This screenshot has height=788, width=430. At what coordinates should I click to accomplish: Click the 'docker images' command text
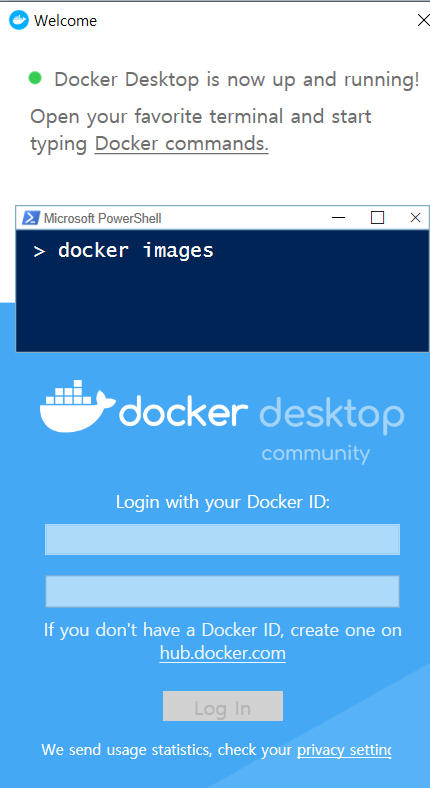pyautogui.click(x=136, y=250)
